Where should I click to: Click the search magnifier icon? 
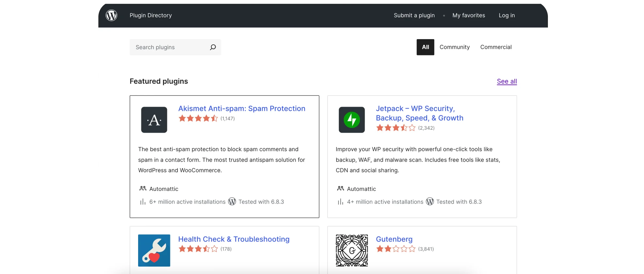tap(213, 47)
